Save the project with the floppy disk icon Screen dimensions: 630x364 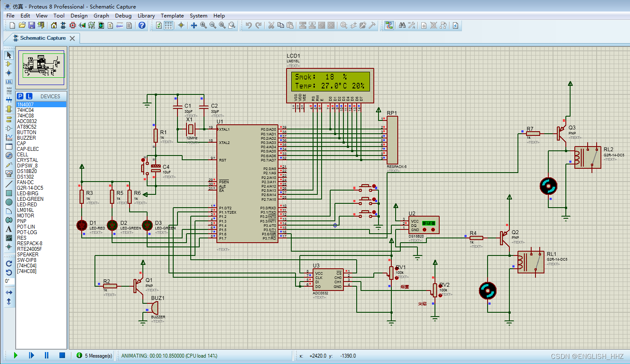(32, 26)
